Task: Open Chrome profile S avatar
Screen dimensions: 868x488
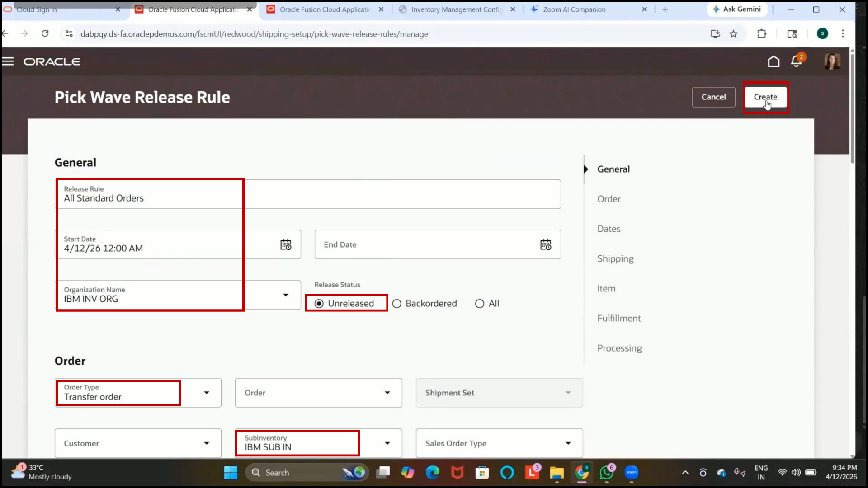Action: 822,33
